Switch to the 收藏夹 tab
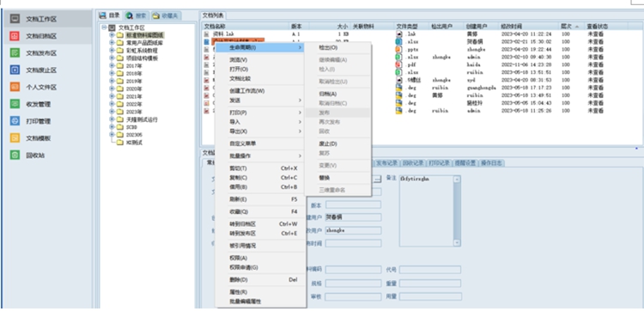 click(165, 15)
